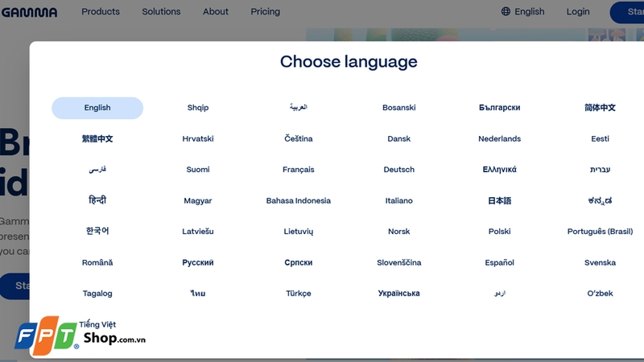The width and height of the screenshot is (644, 362).
Task: Switch language to Tiếng Việt
Action: pyautogui.click(x=97, y=324)
